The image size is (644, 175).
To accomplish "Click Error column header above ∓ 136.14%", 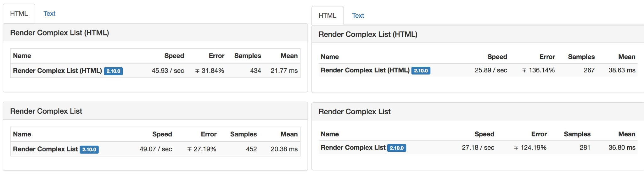I will 547,57.
